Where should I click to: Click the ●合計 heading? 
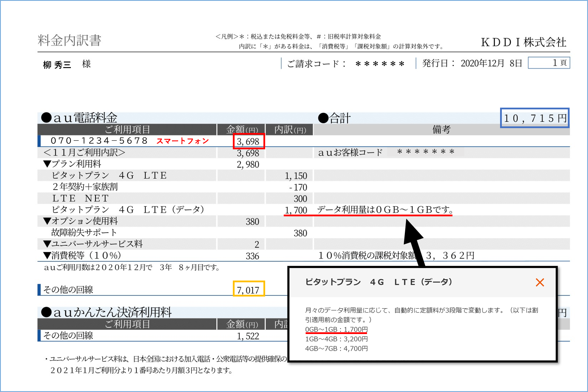coord(334,118)
